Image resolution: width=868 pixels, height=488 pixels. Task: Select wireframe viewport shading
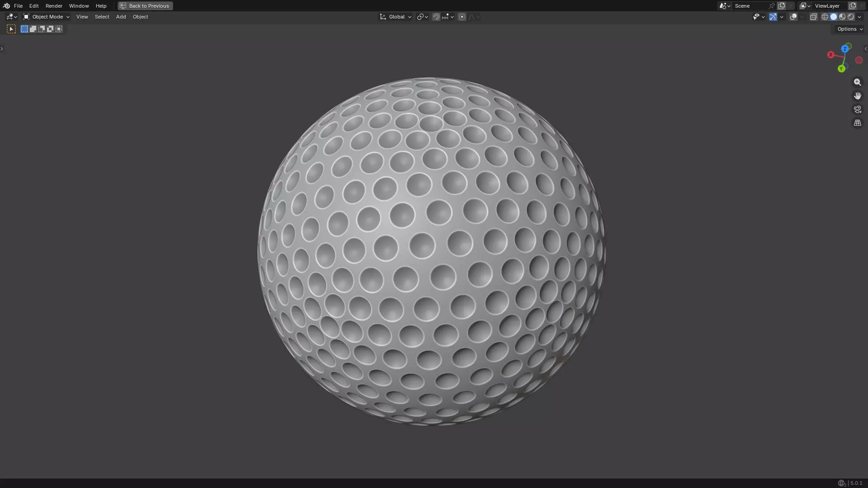coord(825,17)
